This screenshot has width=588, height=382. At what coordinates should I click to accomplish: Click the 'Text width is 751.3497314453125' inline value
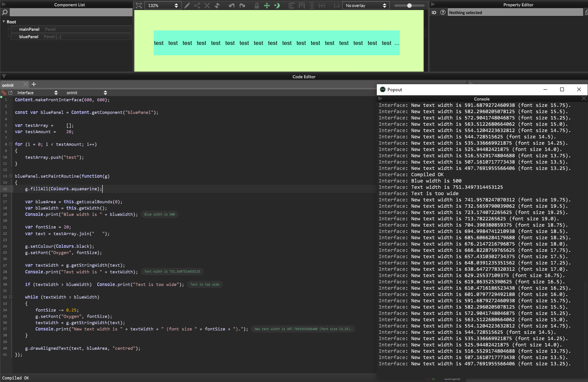coord(172,271)
